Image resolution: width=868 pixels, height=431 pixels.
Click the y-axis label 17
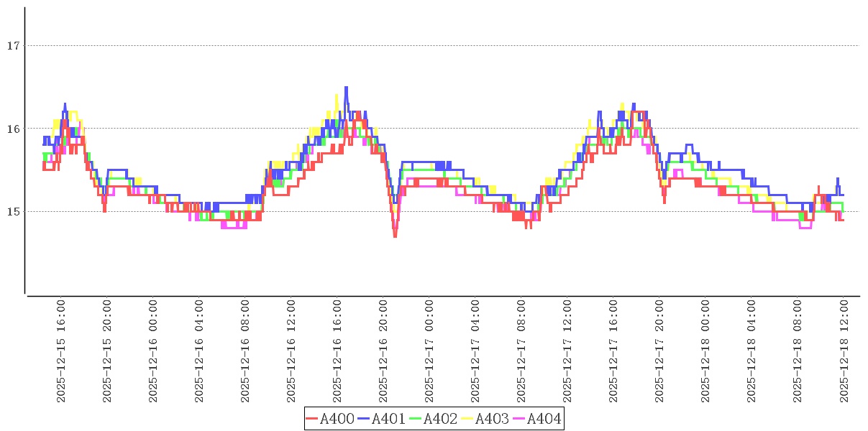click(12, 46)
